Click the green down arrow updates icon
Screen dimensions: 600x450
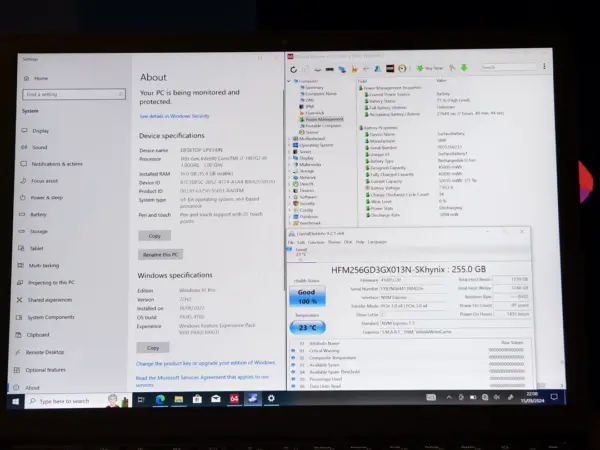pos(464,68)
